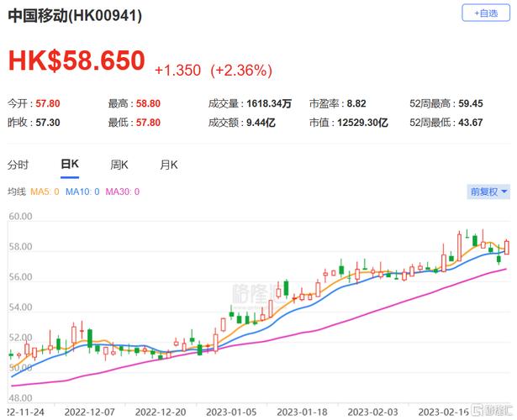
Task: Click the 最低 value 57.80
Action: point(148,123)
